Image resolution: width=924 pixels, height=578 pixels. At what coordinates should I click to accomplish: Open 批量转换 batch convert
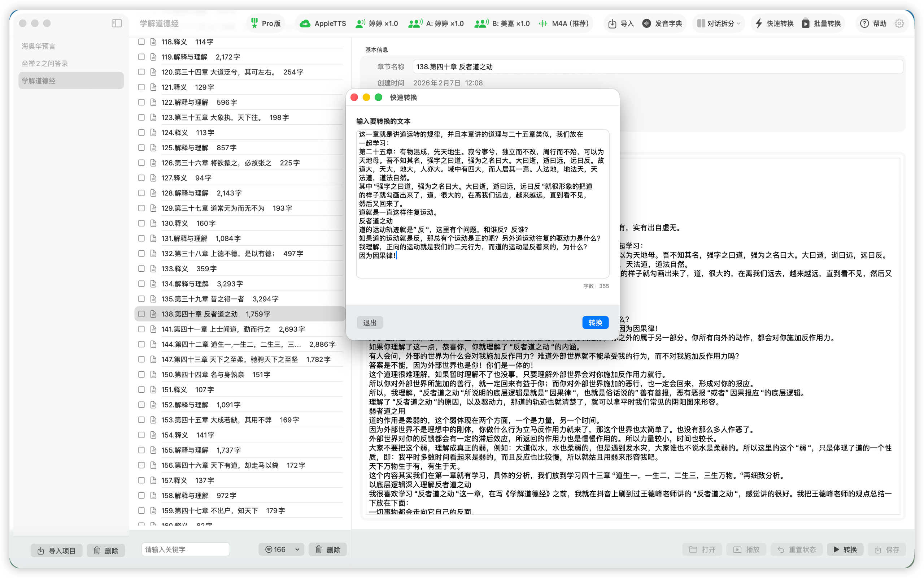click(821, 23)
